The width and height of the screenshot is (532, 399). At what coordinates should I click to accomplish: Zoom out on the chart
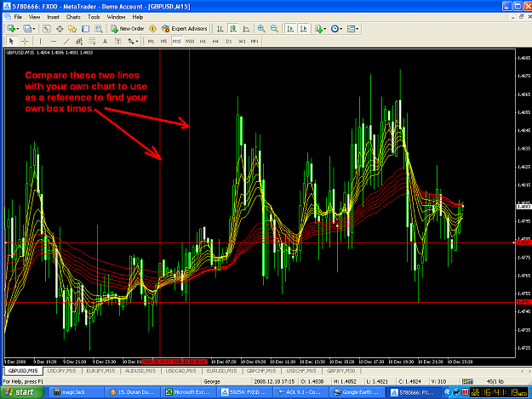tap(274, 29)
